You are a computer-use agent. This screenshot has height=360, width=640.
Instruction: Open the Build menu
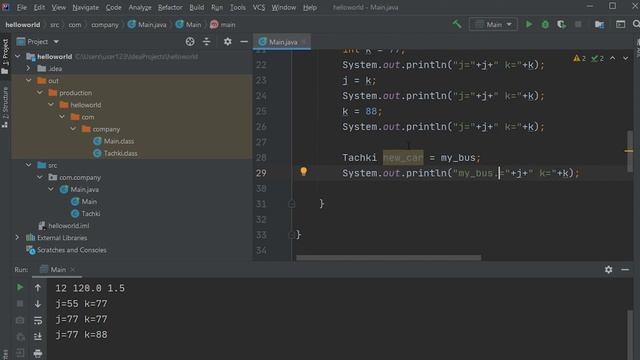coord(196,7)
